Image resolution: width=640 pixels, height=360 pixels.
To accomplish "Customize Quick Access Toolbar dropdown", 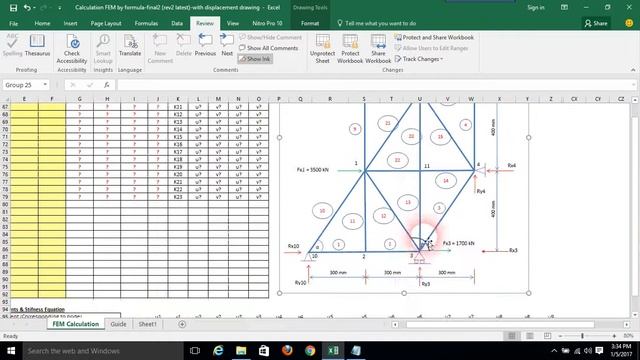I will (60, 8).
